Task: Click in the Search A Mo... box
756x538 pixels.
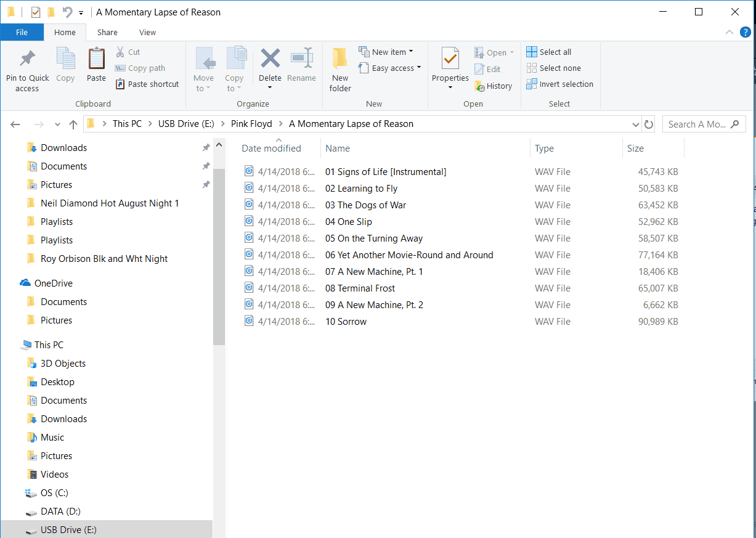Action: tap(704, 124)
